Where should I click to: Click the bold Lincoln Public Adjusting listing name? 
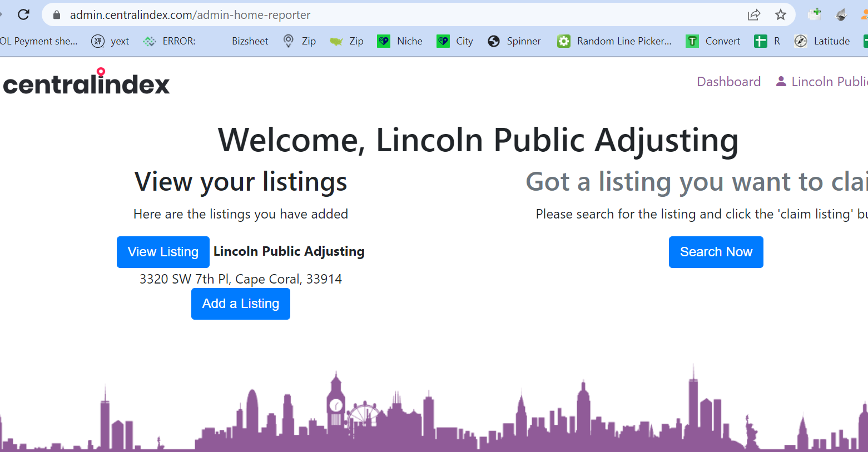pyautogui.click(x=289, y=251)
